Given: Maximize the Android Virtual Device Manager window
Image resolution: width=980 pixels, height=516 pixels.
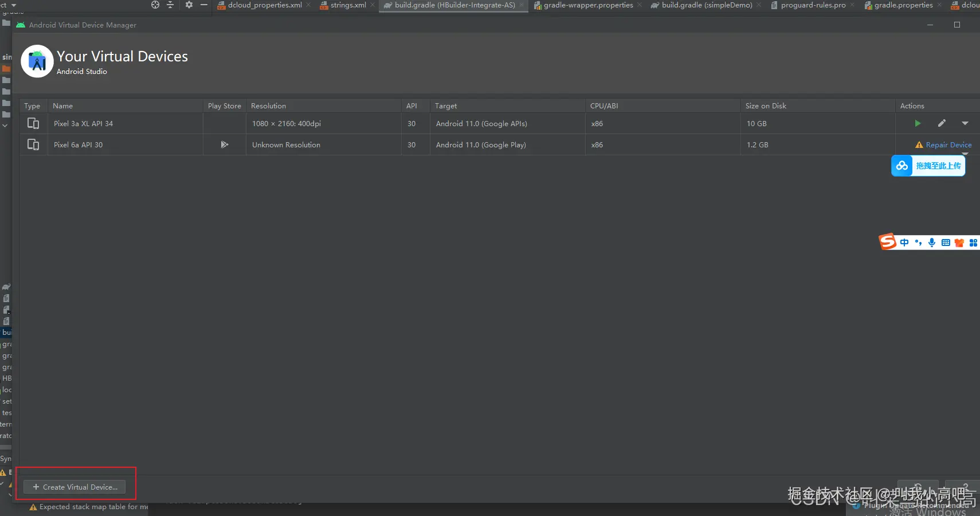Looking at the screenshot, I should (x=957, y=25).
